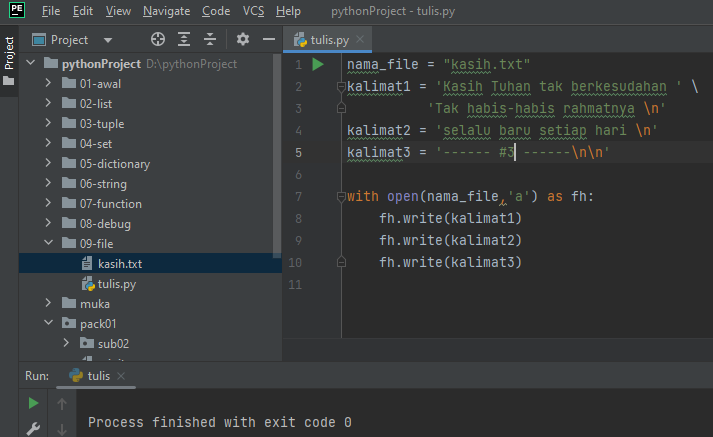Image resolution: width=713 pixels, height=437 pixels.
Task: Click the wrench run settings icon
Action: [x=33, y=428]
